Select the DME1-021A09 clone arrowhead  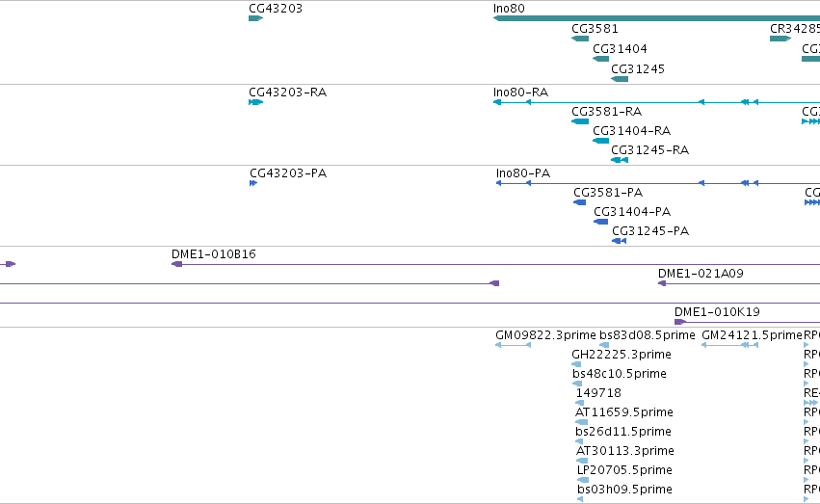coord(662,283)
